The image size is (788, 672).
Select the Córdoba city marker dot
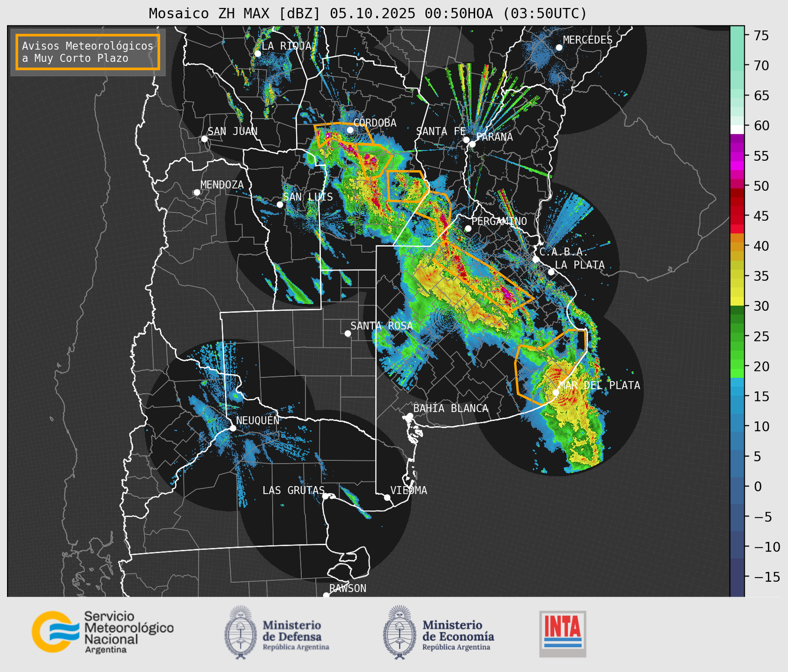point(350,130)
